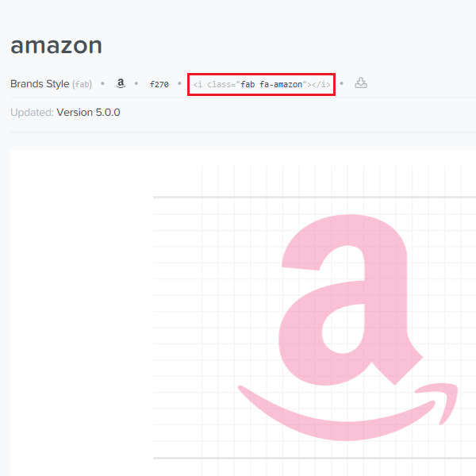Click the Download SVG tray icon
The height and width of the screenshot is (476, 476).
coord(361,83)
